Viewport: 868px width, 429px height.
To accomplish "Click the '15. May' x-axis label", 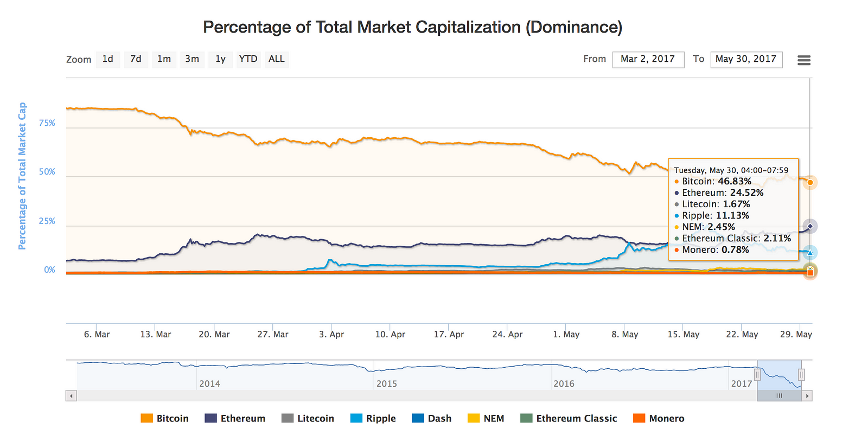I will pos(683,334).
